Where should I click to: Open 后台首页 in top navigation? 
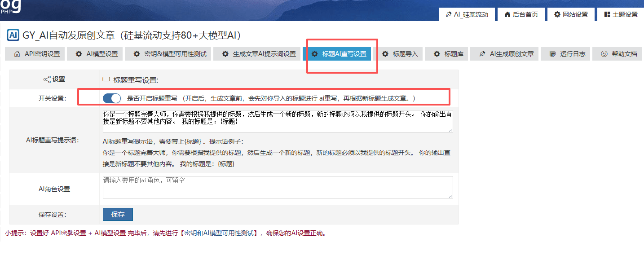(521, 14)
